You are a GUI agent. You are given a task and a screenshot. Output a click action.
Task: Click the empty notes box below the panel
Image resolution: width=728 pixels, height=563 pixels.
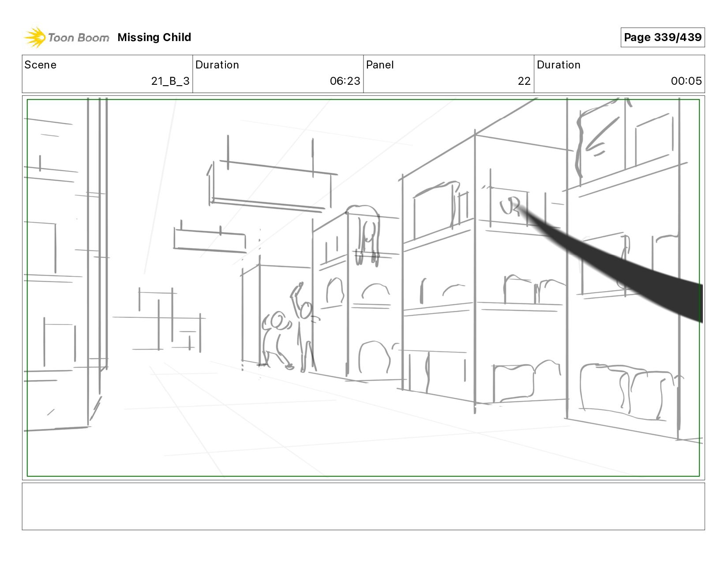coord(363,506)
